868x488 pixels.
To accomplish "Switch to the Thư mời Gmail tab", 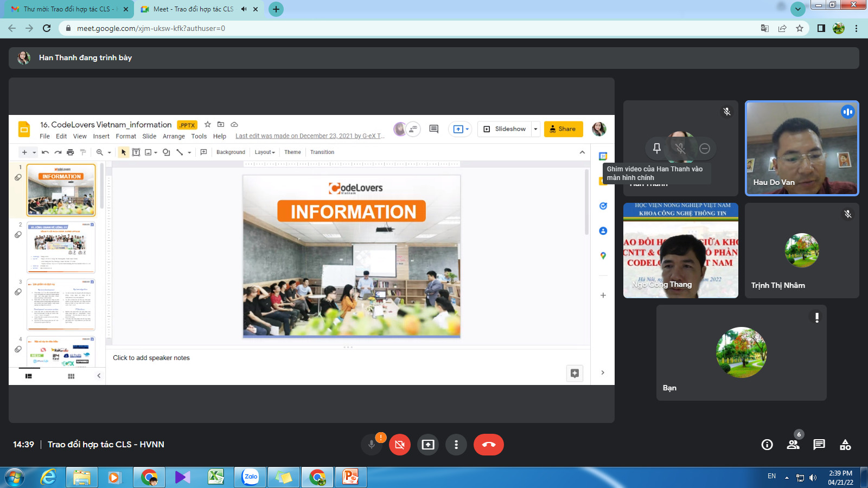I will [68, 9].
